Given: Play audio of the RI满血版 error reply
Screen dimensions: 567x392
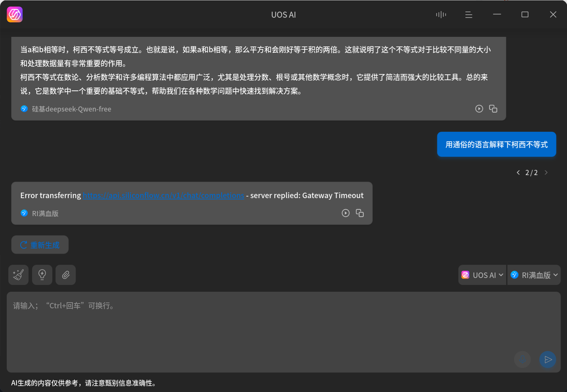Looking at the screenshot, I should [x=346, y=213].
